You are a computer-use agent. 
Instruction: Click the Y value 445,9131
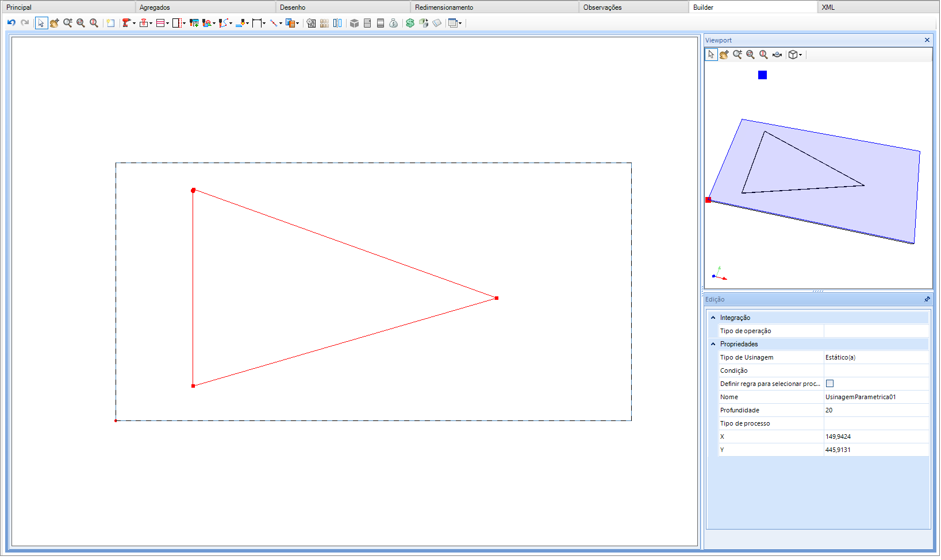(876, 450)
